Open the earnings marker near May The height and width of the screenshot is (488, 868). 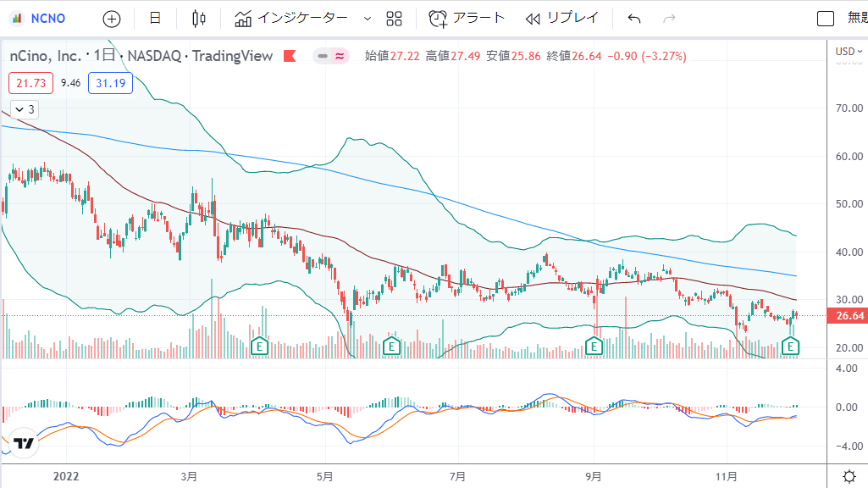tap(259, 347)
